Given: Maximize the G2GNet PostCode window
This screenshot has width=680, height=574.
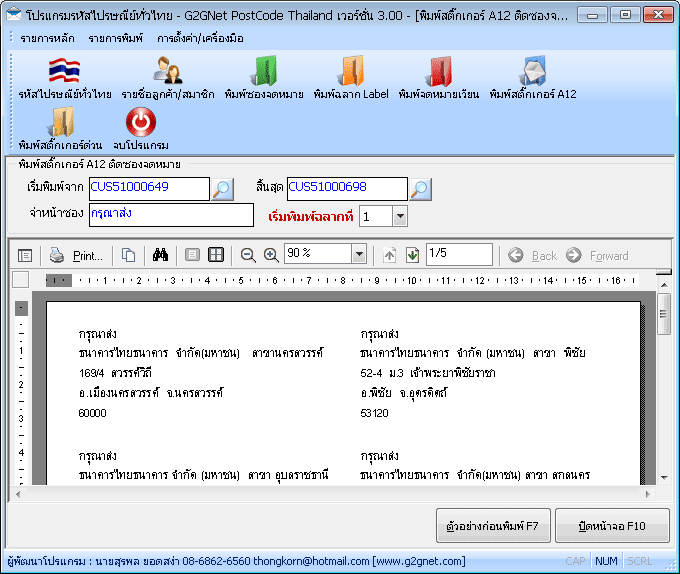Looking at the screenshot, I should tap(625, 15).
